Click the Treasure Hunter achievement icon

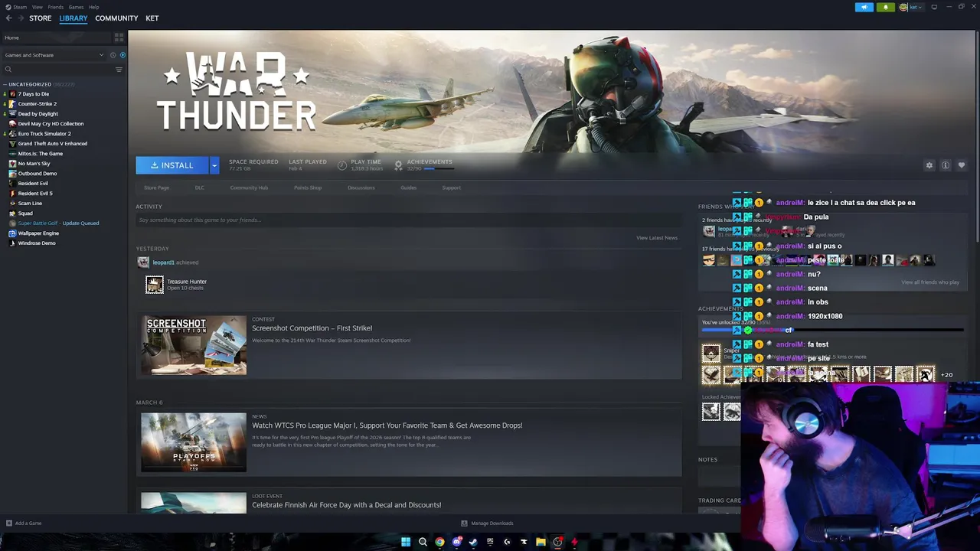155,285
